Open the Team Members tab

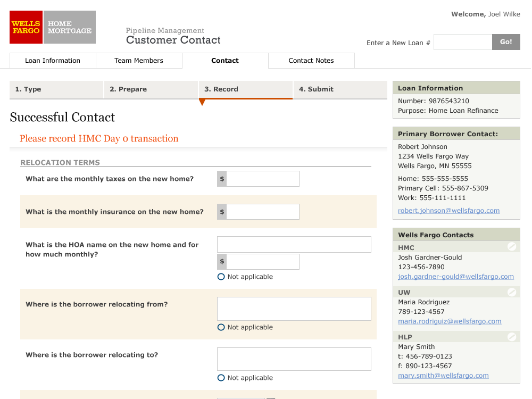pos(139,61)
